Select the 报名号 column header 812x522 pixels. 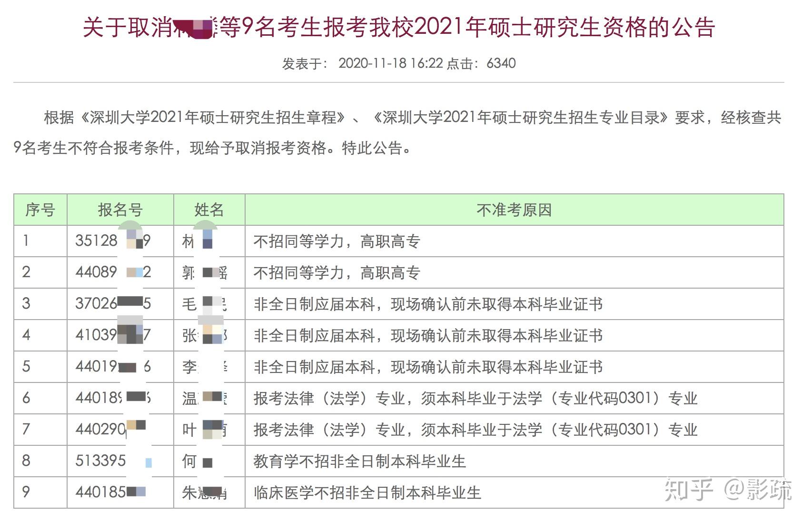pyautogui.click(x=120, y=210)
